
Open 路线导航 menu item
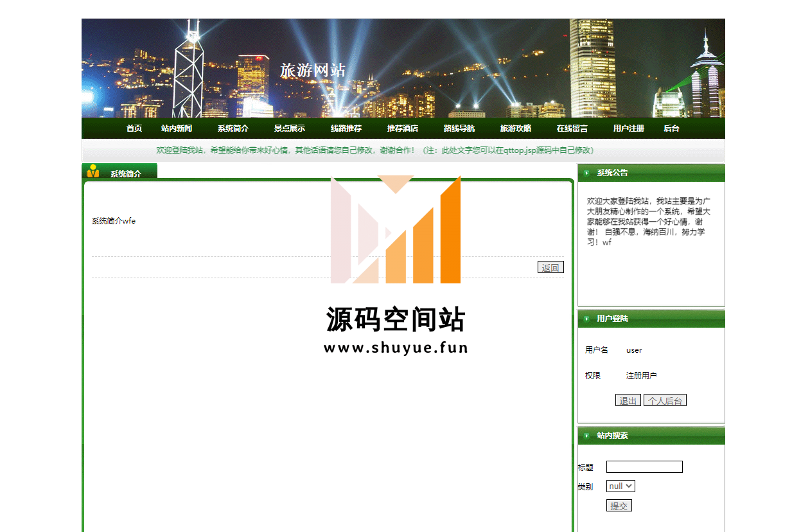(x=459, y=129)
